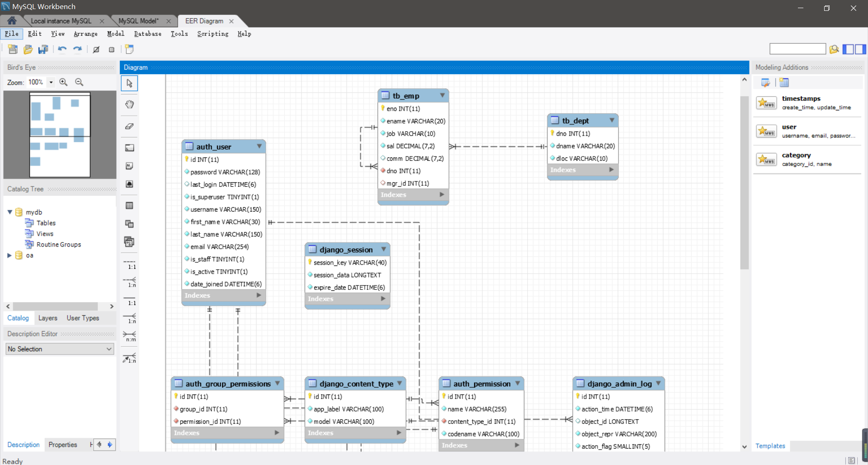Click the Catalog Tree horizontal scrollbar
The image size is (868, 465).
[x=55, y=306]
